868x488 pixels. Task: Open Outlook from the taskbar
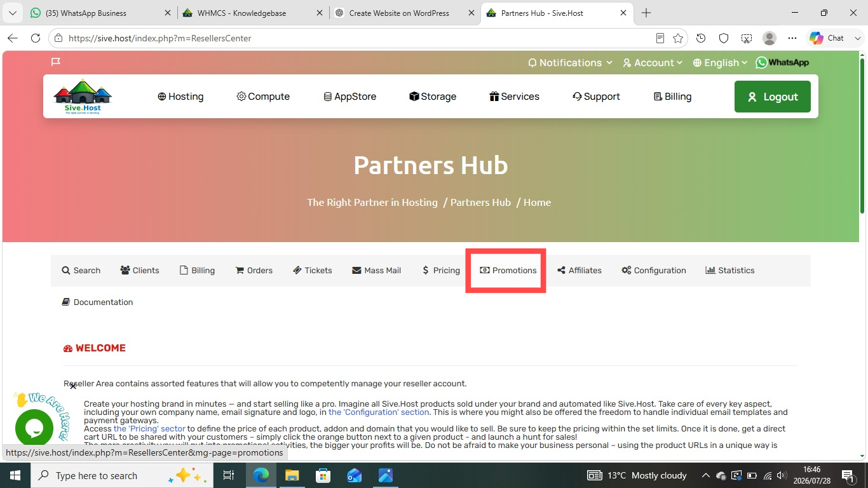(x=354, y=475)
